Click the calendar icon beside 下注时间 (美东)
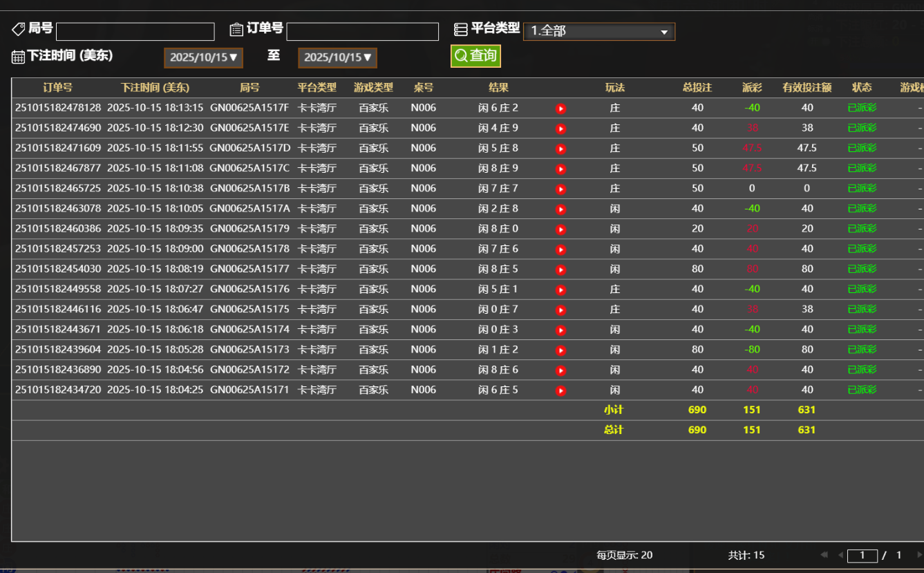 17,55
